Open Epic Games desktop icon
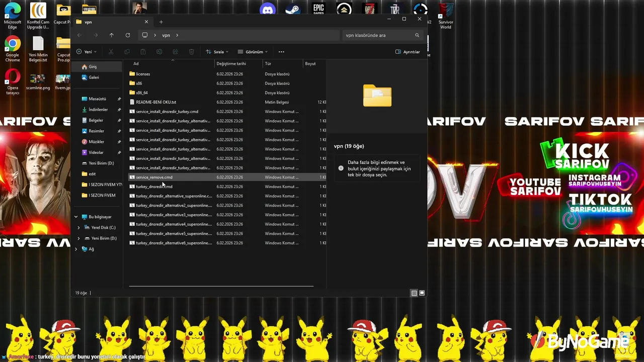The image size is (644, 362). [318, 10]
